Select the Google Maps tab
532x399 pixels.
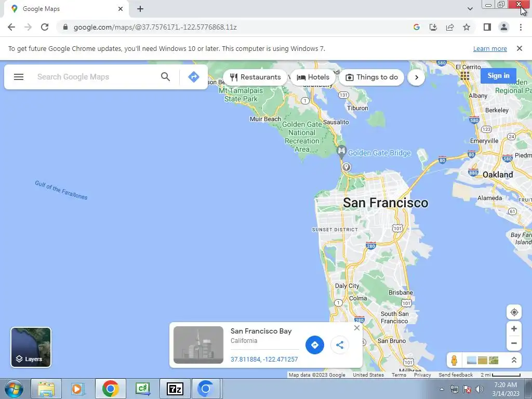click(x=66, y=9)
